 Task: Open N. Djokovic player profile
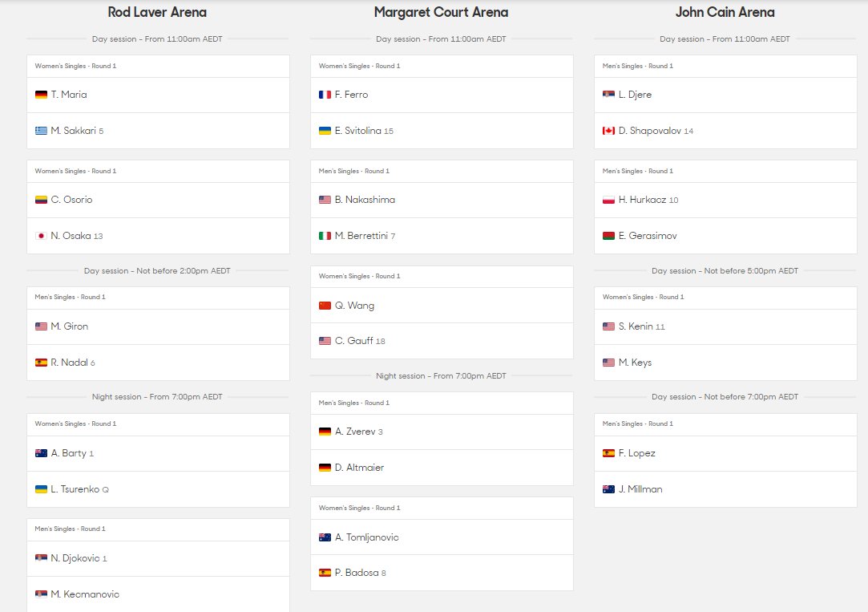[75, 558]
